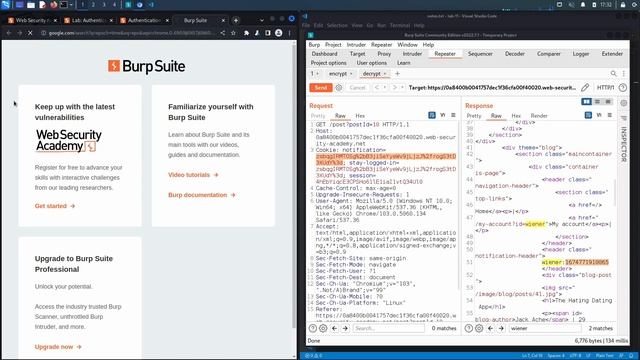Click the Repeater tab search magnifier icon
Viewport: 640px width, 360px height.
pos(613,73)
